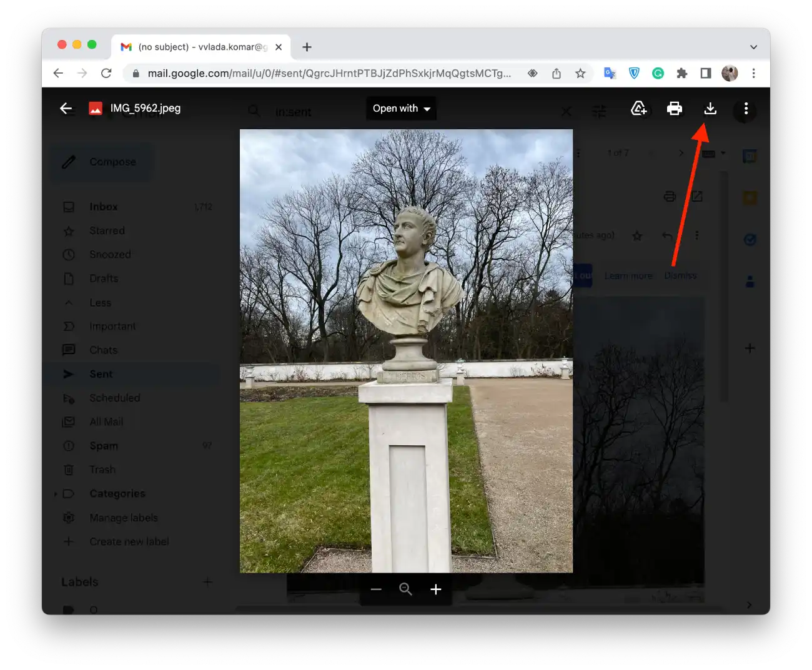
Task: Open the Extensions puzzle icon
Action: point(682,74)
